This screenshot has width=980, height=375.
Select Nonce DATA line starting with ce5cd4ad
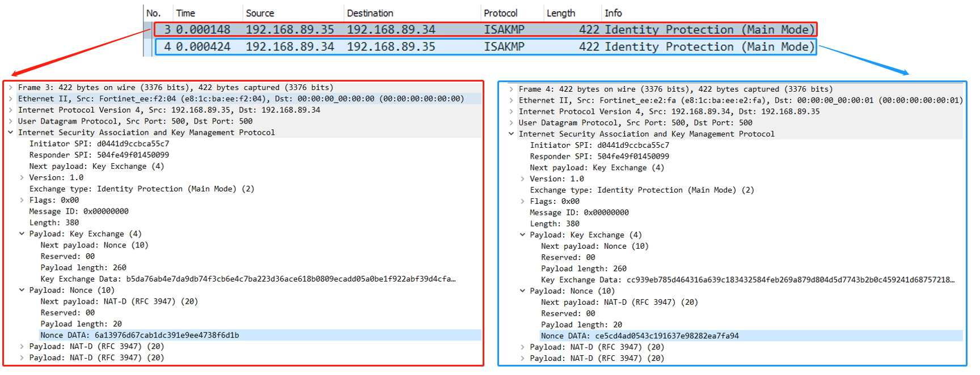[x=640, y=336]
